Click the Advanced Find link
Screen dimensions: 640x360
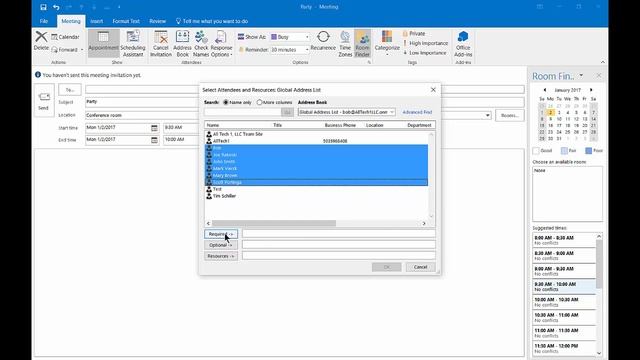pyautogui.click(x=417, y=112)
